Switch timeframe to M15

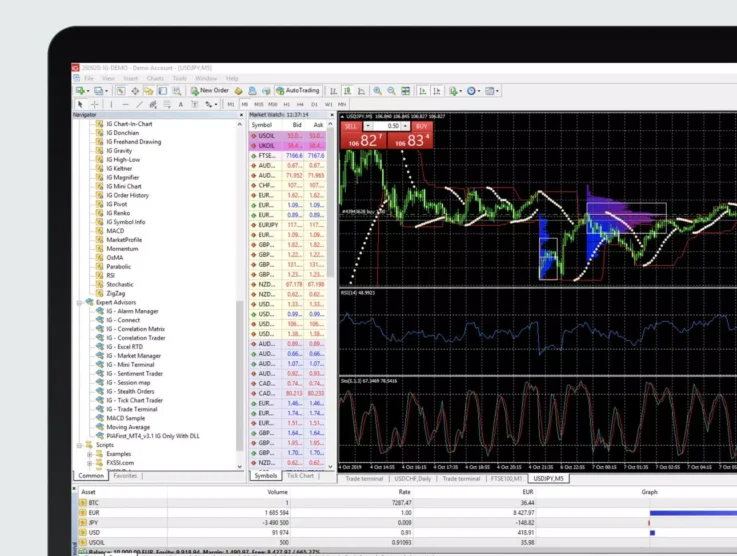click(259, 104)
